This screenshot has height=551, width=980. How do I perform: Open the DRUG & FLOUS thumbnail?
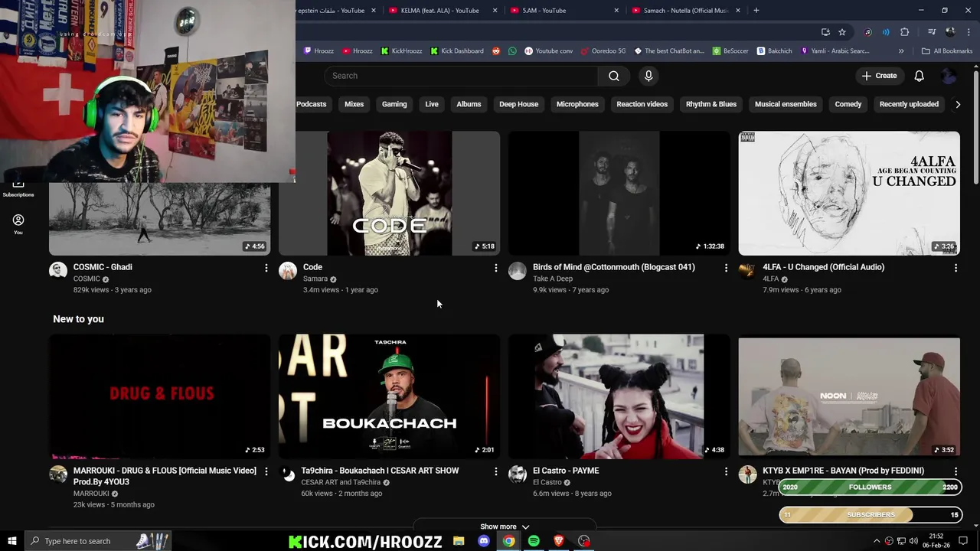click(159, 396)
